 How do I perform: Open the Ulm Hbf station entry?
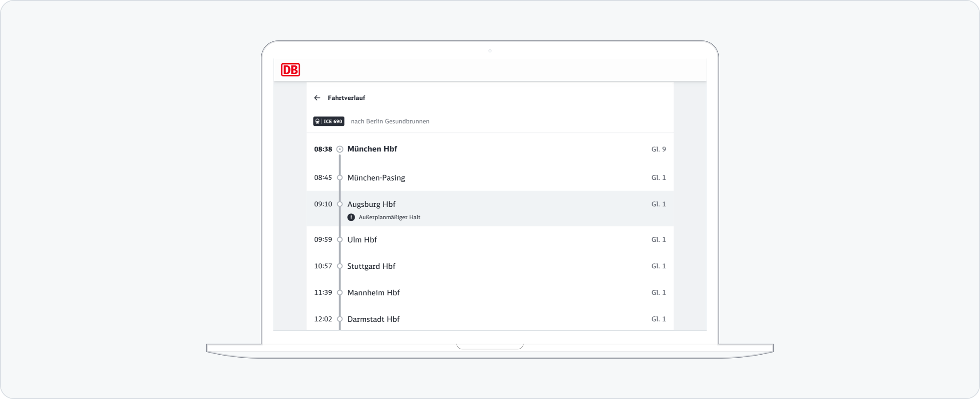click(362, 239)
